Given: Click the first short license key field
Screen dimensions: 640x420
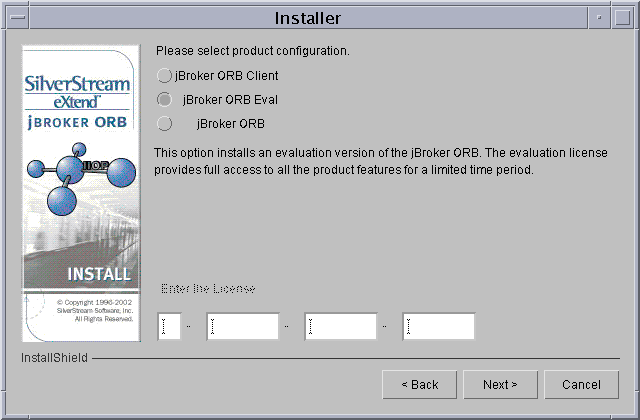Looking at the screenshot, I should click(169, 326).
